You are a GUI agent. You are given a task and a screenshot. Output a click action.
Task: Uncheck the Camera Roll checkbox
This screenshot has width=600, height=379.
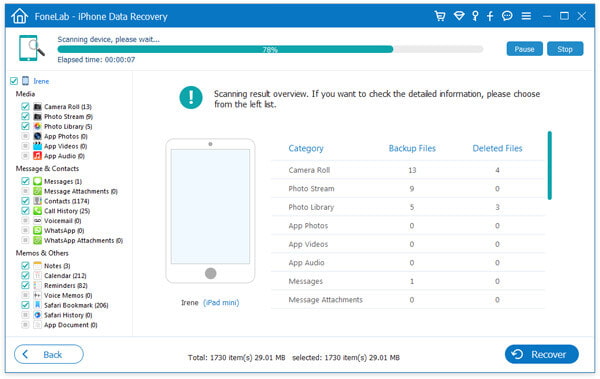coord(25,106)
